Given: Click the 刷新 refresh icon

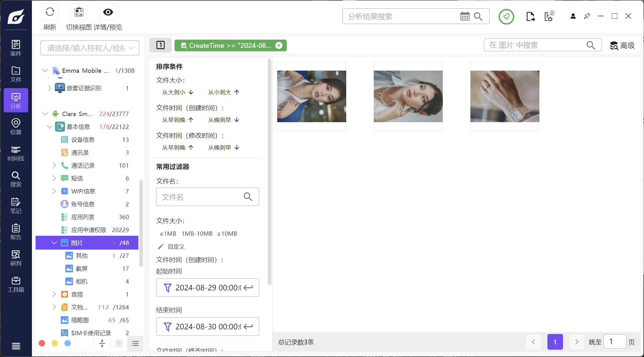Looking at the screenshot, I should click(50, 13).
